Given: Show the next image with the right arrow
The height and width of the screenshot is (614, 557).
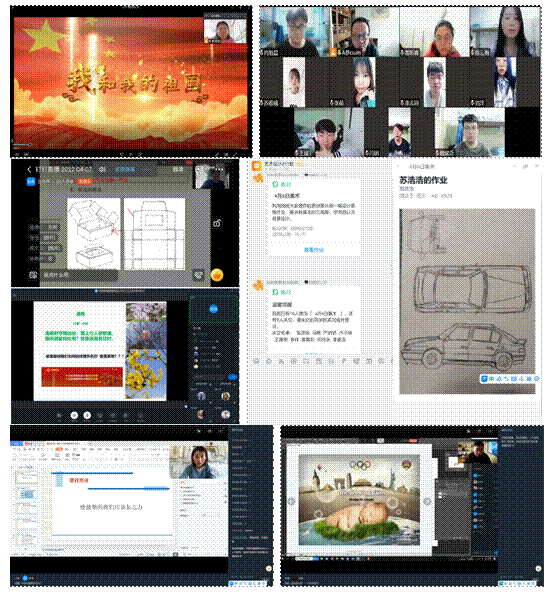Looking at the screenshot, I should [x=427, y=501].
